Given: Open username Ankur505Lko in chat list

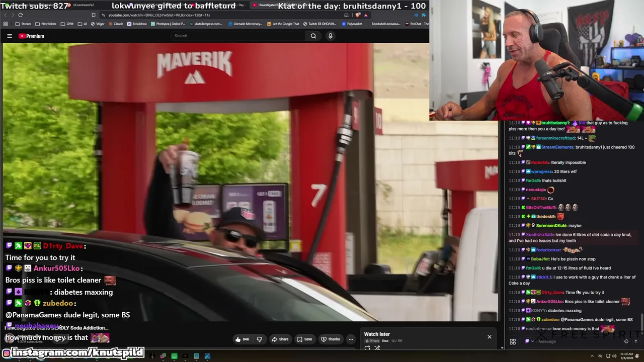Looking at the screenshot, I should (x=549, y=302).
